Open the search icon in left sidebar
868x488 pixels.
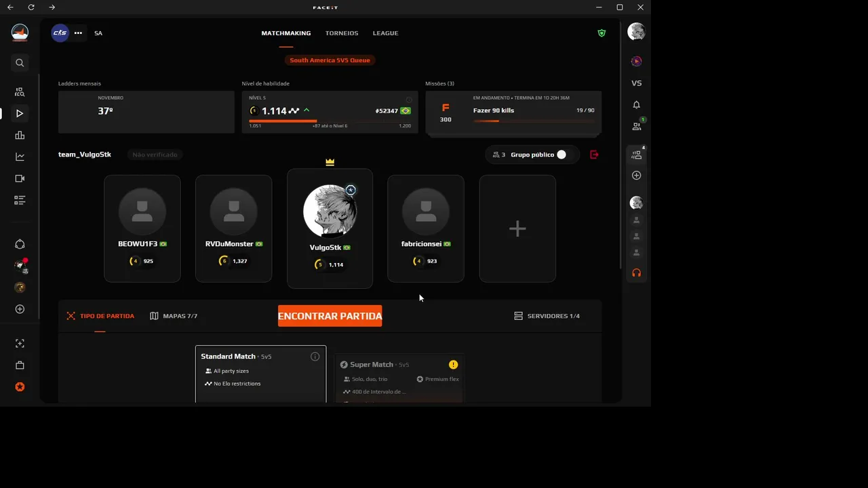(x=20, y=63)
